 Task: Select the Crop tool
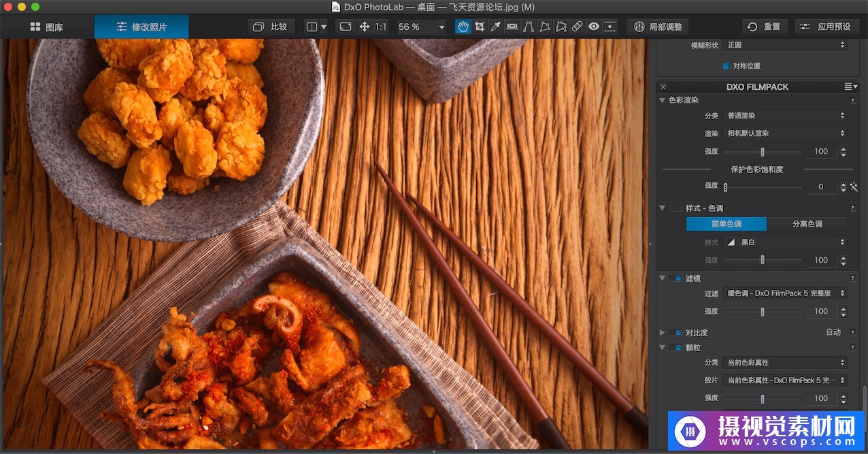point(480,27)
